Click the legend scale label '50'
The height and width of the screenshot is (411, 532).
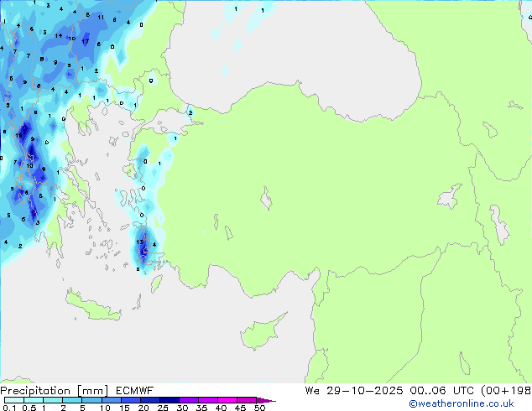(259, 408)
